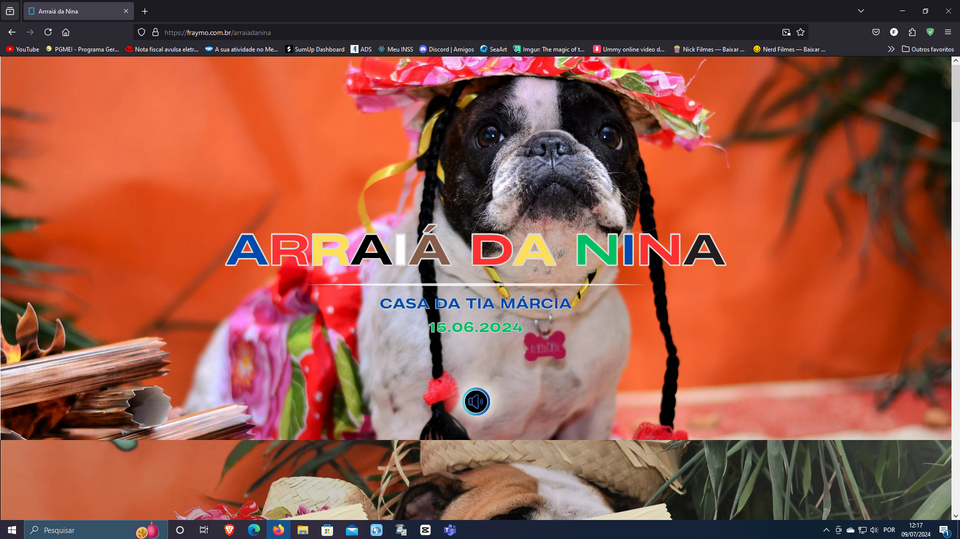Image resolution: width=960 pixels, height=539 pixels.
Task: Open the green shield extension
Action: tap(930, 32)
